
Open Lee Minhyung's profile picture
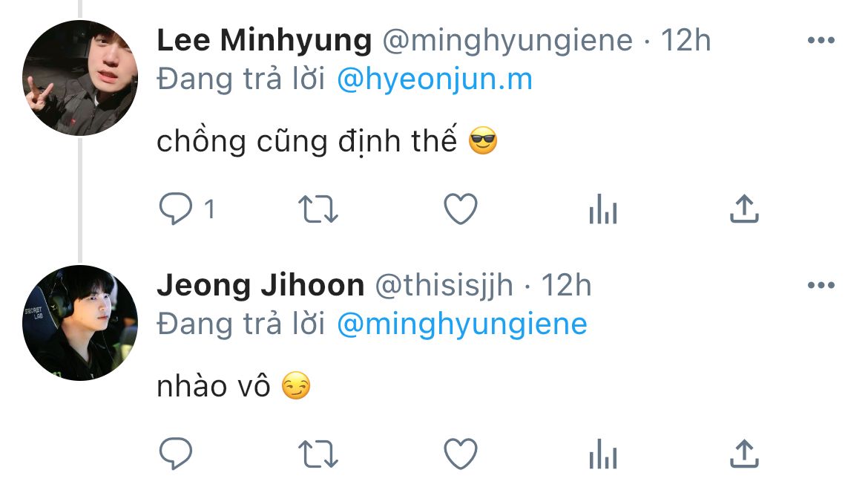pyautogui.click(x=80, y=78)
